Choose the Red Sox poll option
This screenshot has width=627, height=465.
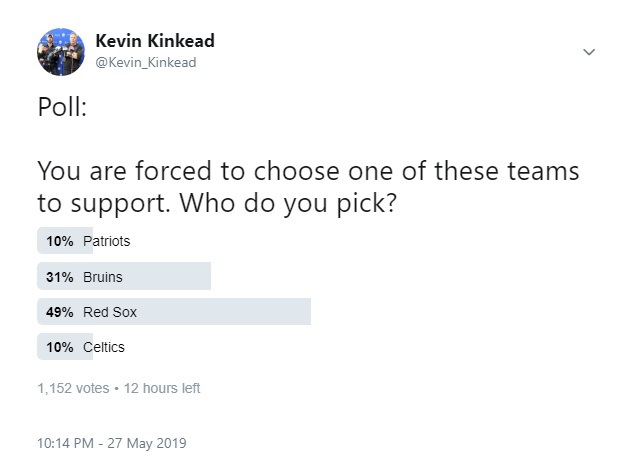pos(110,312)
